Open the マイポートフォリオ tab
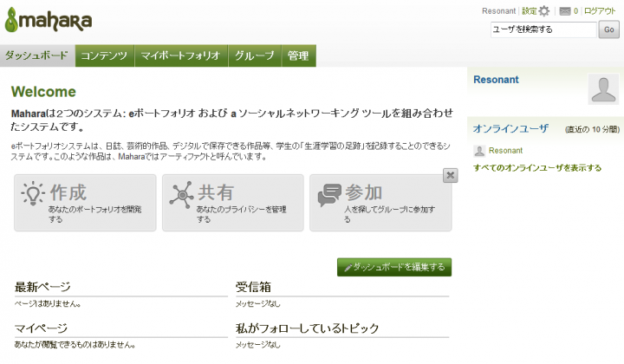 (x=180, y=55)
